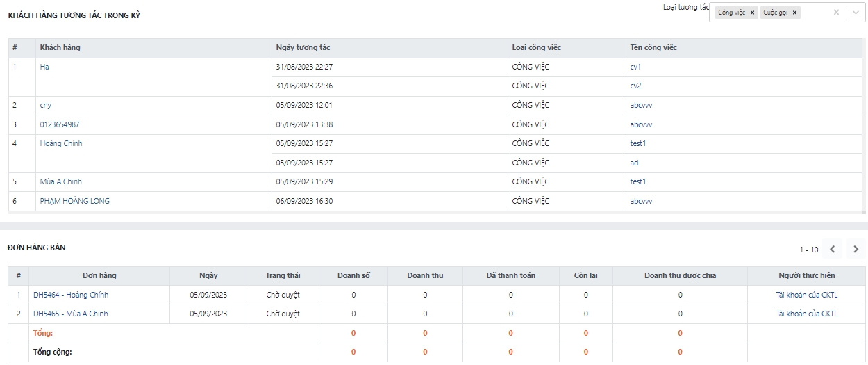Open "Tài khoản của CKTL" in DH5464 row
868x365 pixels.
point(806,295)
